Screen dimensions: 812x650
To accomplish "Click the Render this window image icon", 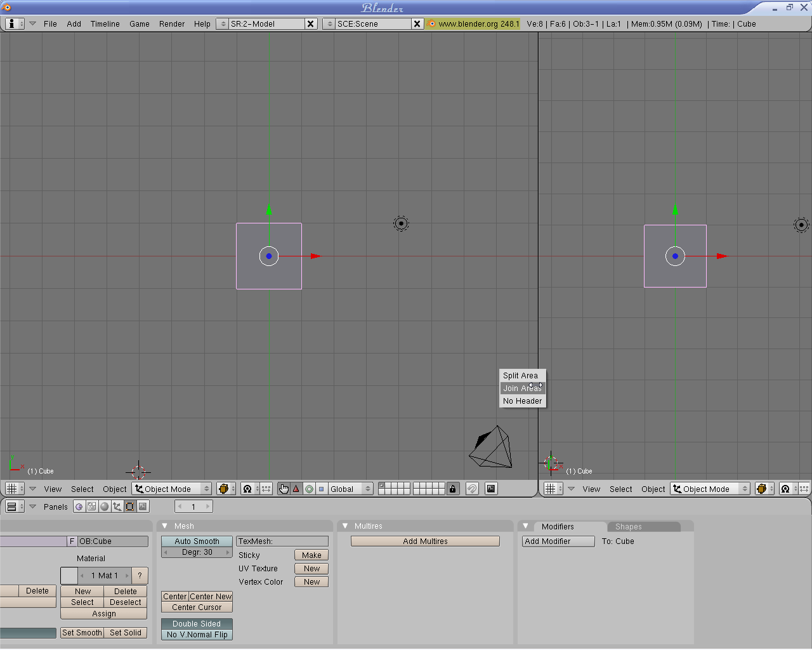I will click(491, 489).
